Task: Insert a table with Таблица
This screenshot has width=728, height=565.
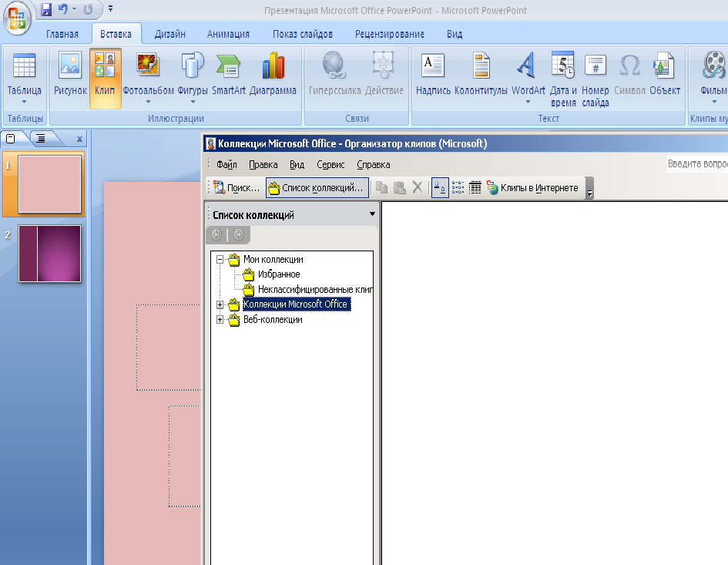Action: 24,78
